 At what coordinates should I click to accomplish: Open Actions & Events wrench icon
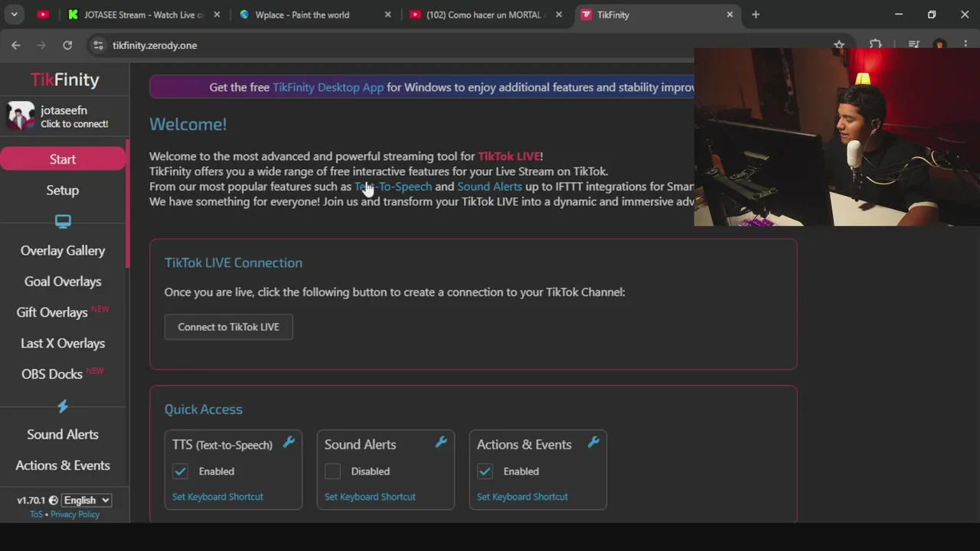click(593, 442)
